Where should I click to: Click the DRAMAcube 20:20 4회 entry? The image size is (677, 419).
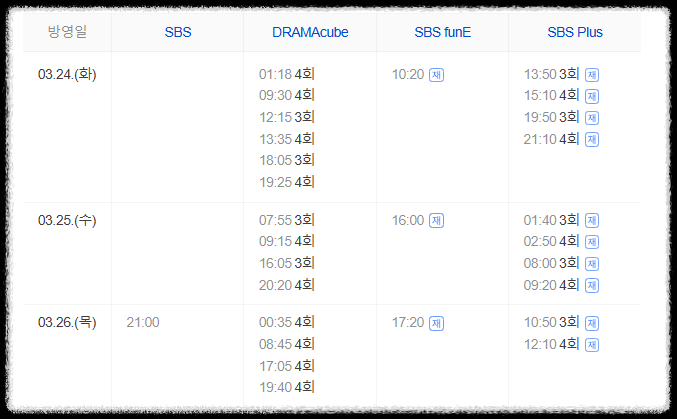click(287, 285)
